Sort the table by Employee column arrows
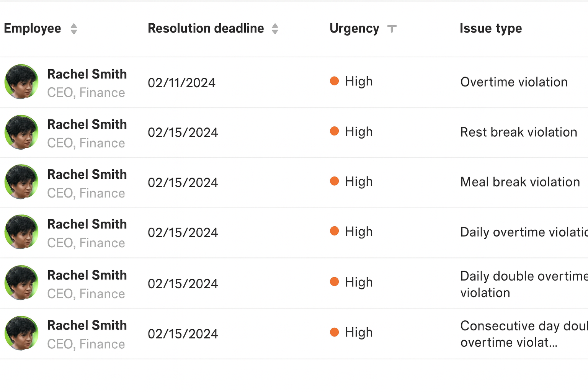Viewport: 588px width, 392px height. (74, 29)
